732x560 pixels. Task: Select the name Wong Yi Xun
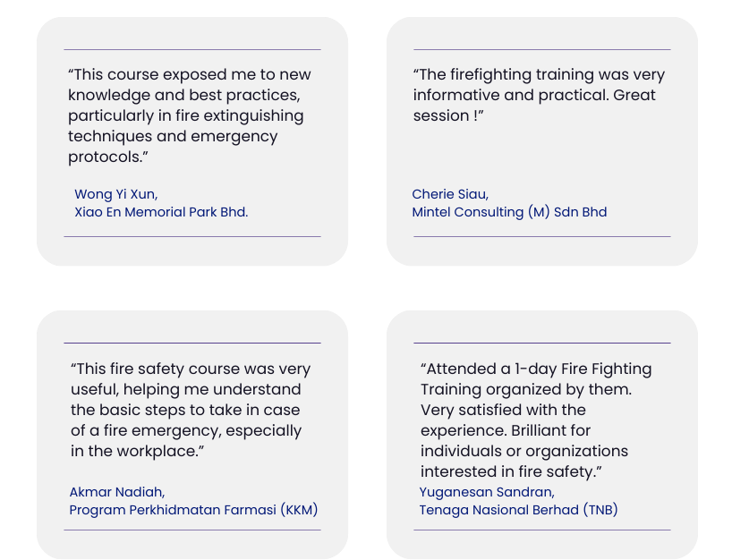click(115, 194)
